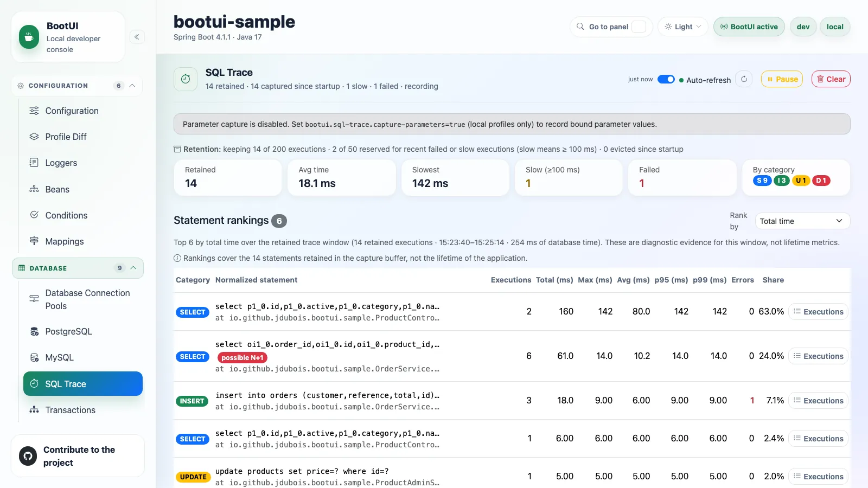Open the Light theme selector

[x=683, y=27]
